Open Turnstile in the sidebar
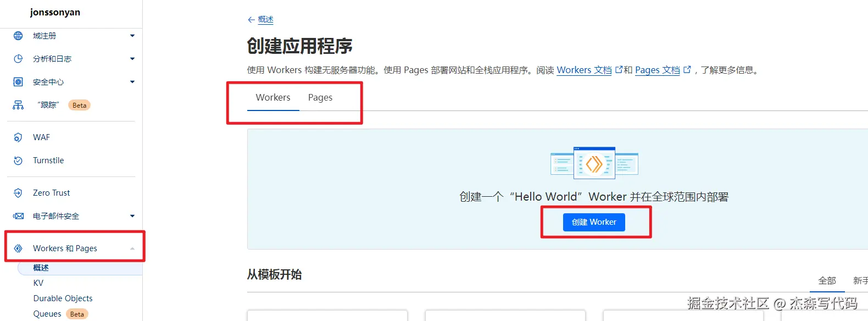The height and width of the screenshot is (321, 868). pyautogui.click(x=48, y=160)
